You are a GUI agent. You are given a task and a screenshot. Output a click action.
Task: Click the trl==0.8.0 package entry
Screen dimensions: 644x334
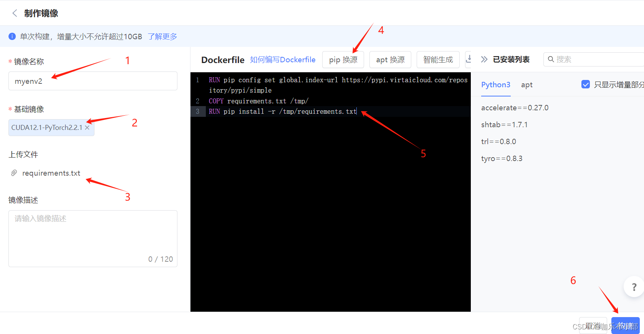pyautogui.click(x=498, y=141)
